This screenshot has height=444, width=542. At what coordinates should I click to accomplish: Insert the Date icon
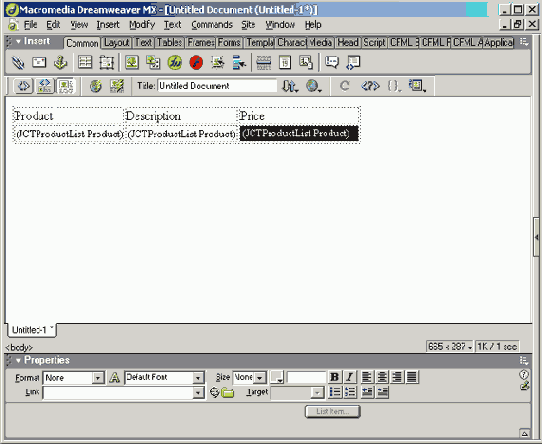click(285, 63)
